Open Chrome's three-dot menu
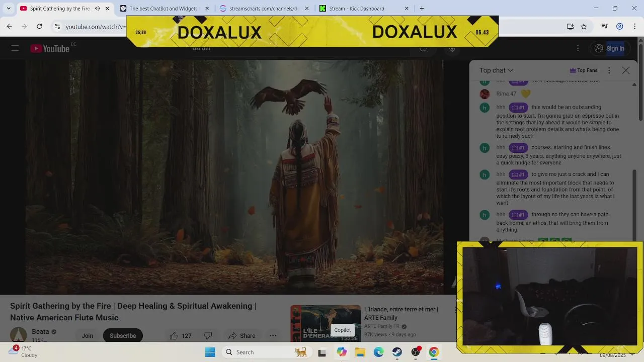Image resolution: width=644 pixels, height=362 pixels. (635, 26)
